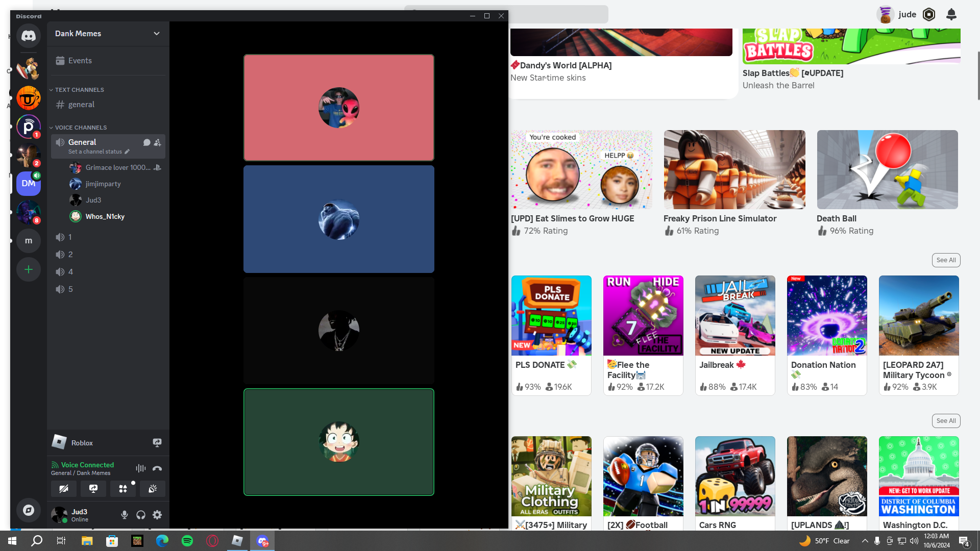The height and width of the screenshot is (551, 980).
Task: Open the soundboard panel
Action: (x=153, y=489)
